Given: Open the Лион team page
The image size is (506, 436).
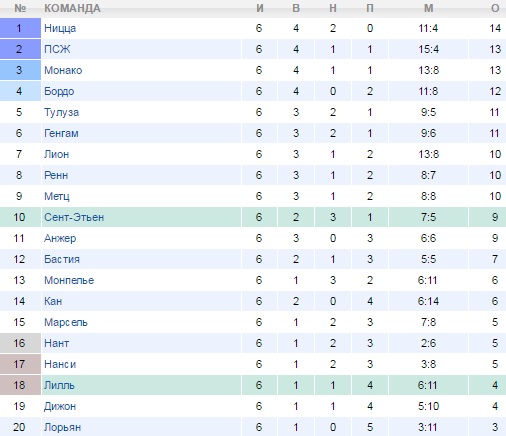Looking at the screenshot, I should 56,154.
